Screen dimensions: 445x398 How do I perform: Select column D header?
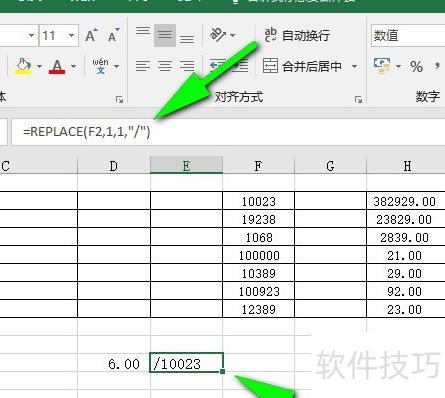tap(114, 165)
